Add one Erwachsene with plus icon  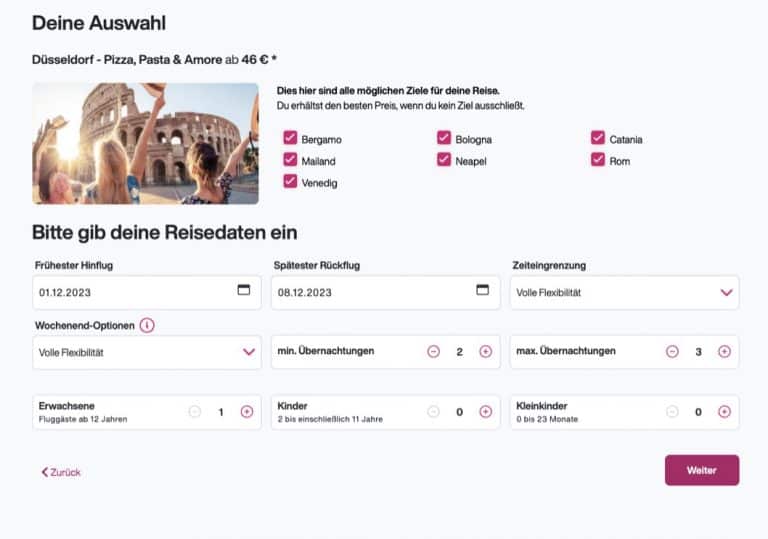click(247, 411)
